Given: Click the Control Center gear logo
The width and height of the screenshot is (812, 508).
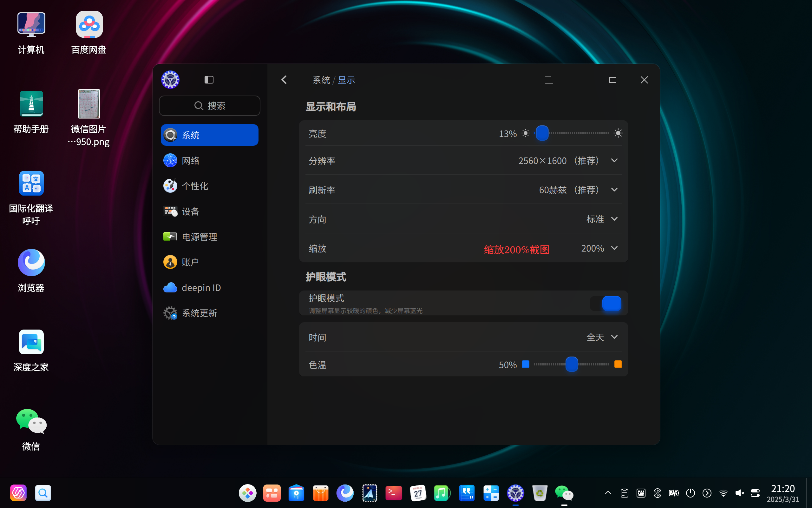Looking at the screenshot, I should click(x=170, y=80).
